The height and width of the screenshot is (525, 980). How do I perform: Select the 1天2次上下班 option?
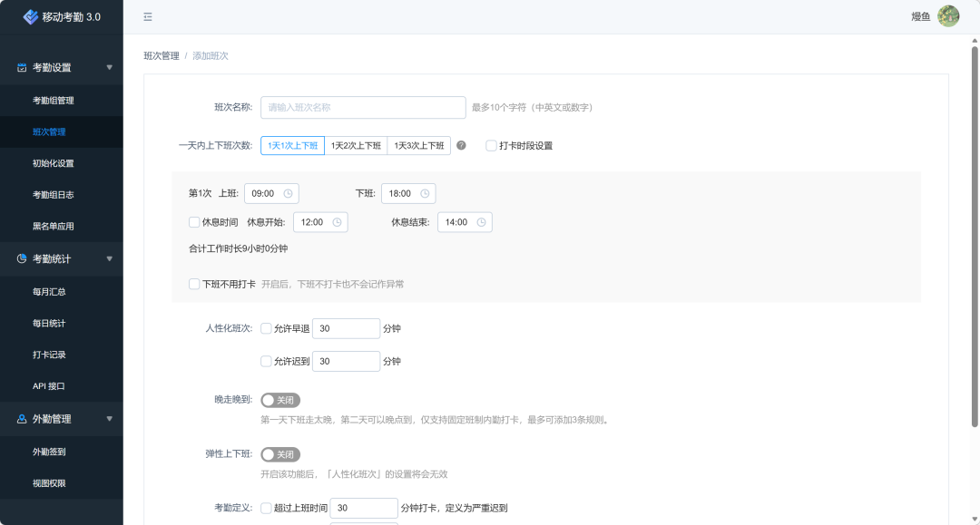click(x=356, y=145)
